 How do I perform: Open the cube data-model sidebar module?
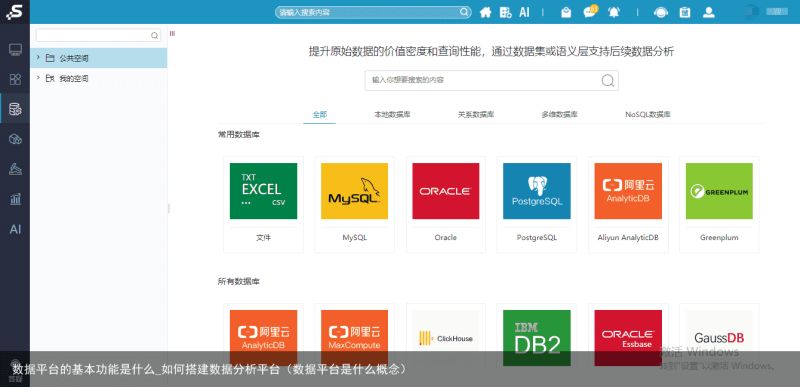coord(15,139)
